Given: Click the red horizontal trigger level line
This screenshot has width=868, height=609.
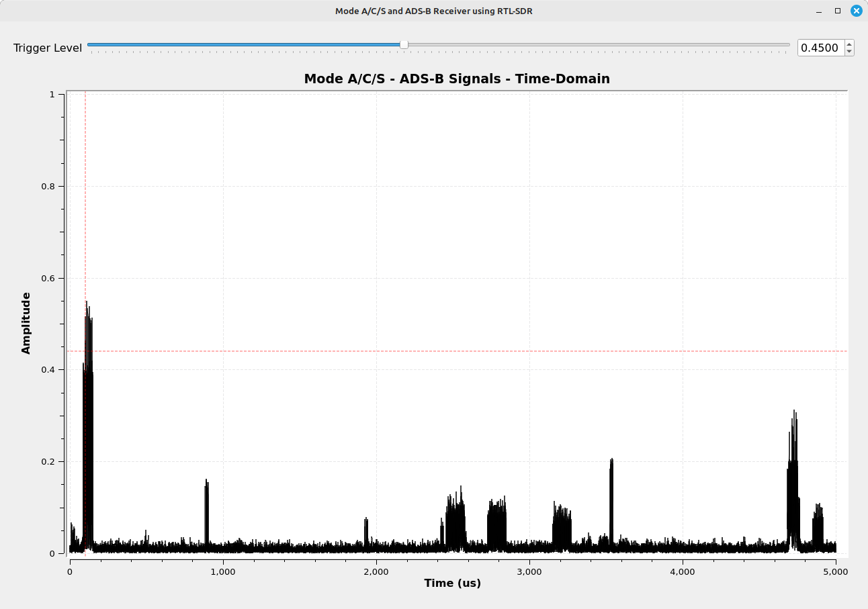Looking at the screenshot, I should pyautogui.click(x=457, y=351).
